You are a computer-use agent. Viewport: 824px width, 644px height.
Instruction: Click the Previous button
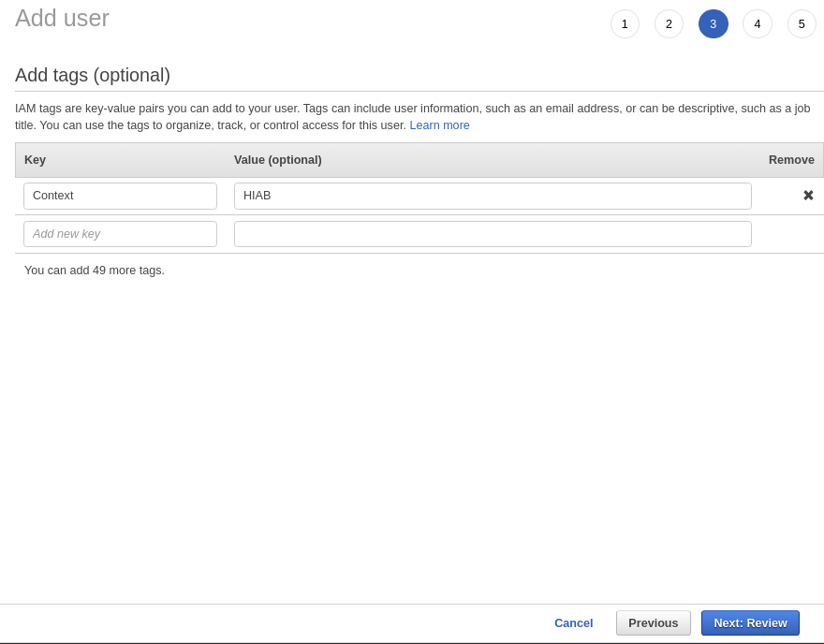click(653, 622)
